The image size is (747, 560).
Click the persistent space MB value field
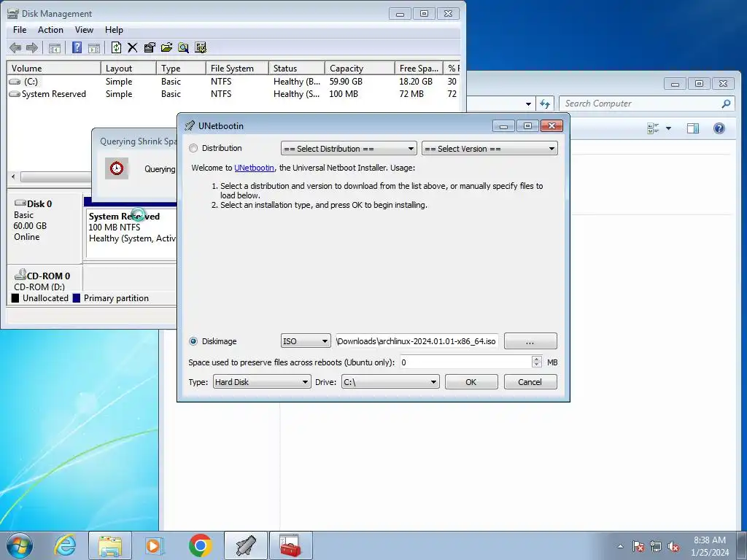click(x=465, y=362)
